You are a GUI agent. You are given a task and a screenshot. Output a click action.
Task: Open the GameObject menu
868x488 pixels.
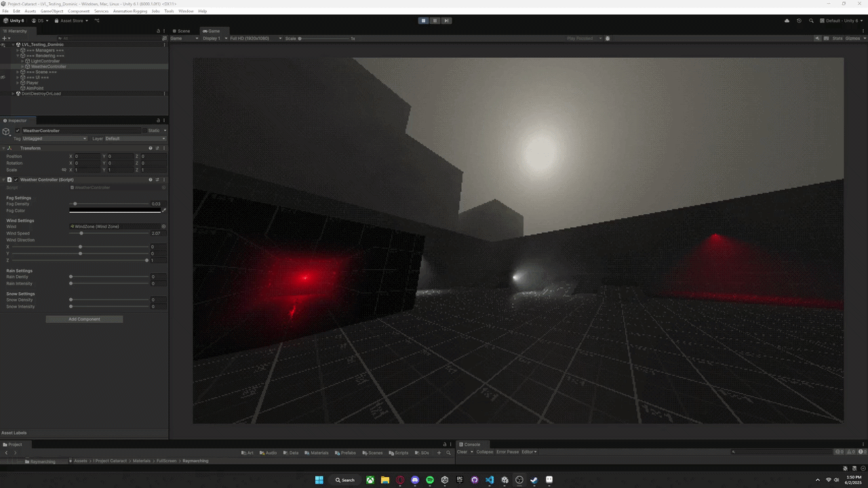(x=52, y=12)
